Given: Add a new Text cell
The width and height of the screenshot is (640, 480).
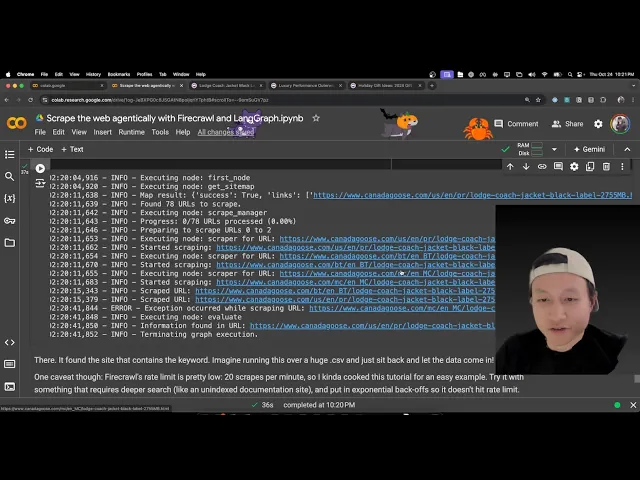Looking at the screenshot, I should [72, 149].
